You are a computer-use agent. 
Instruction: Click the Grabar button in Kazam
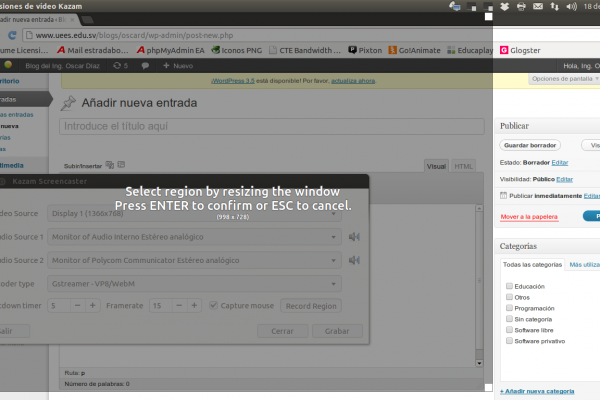337,331
